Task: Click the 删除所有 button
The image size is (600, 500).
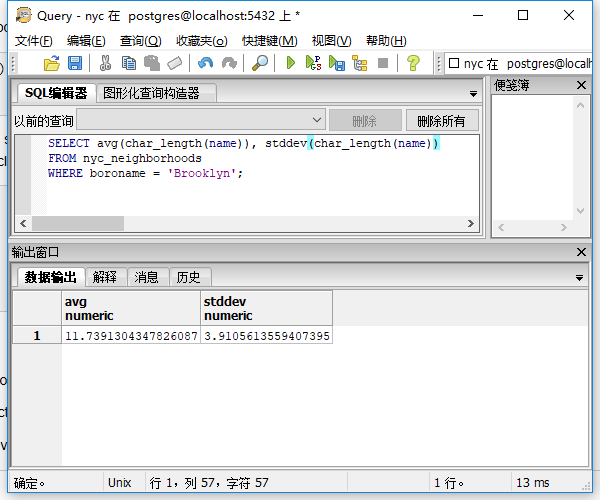Action: [442, 121]
